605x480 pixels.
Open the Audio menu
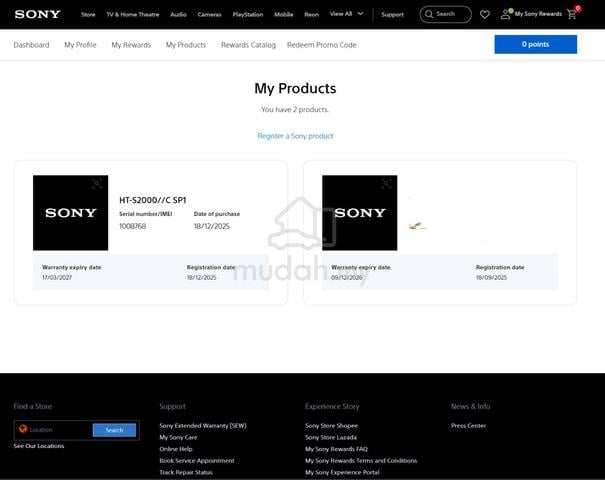(178, 15)
